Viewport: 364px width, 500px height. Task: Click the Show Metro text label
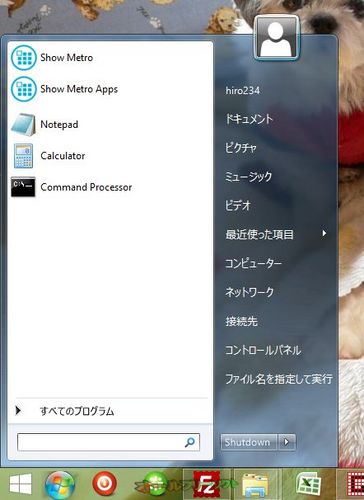[67, 58]
